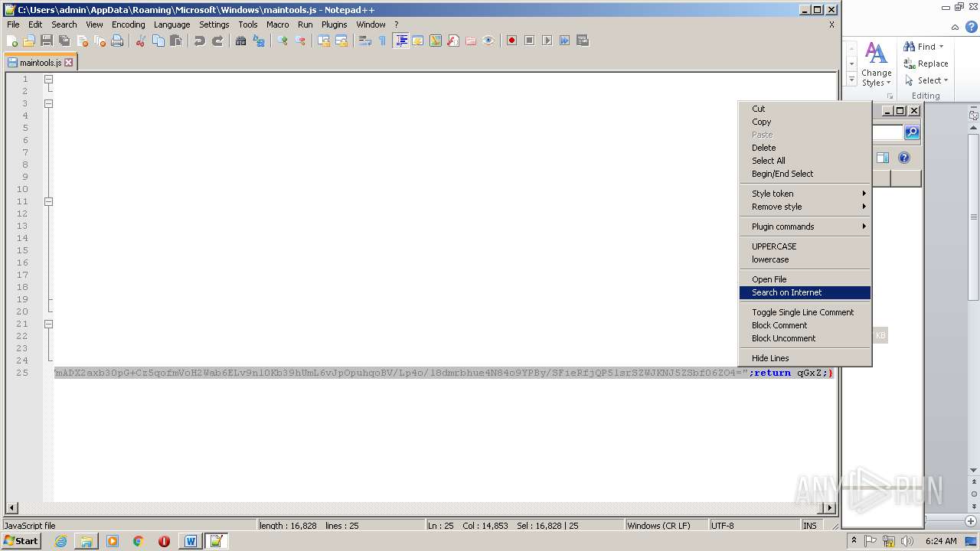Open the Encoding menu
980x551 pixels.
(128, 24)
